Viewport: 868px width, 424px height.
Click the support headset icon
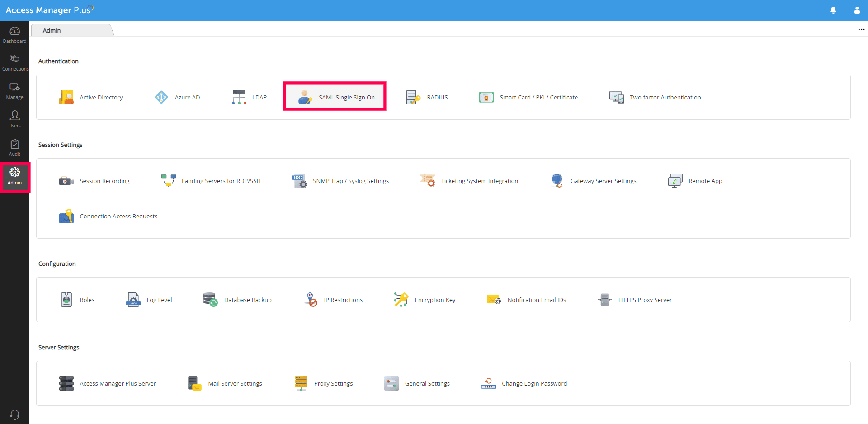pyautogui.click(x=14, y=415)
